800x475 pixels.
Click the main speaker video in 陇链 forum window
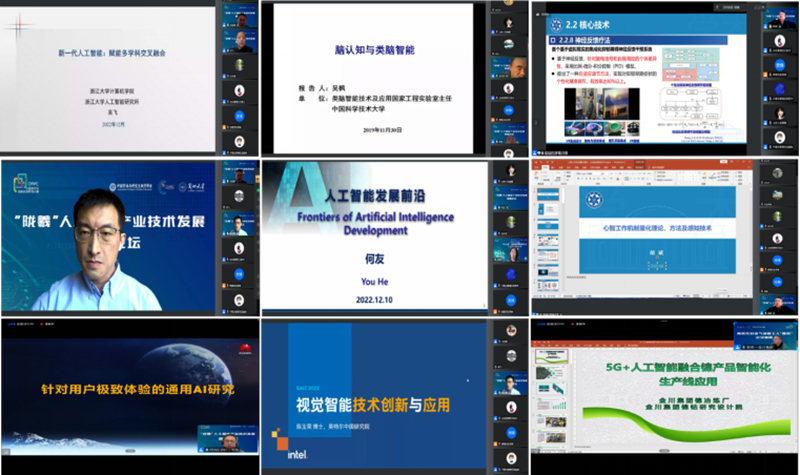[108, 236]
